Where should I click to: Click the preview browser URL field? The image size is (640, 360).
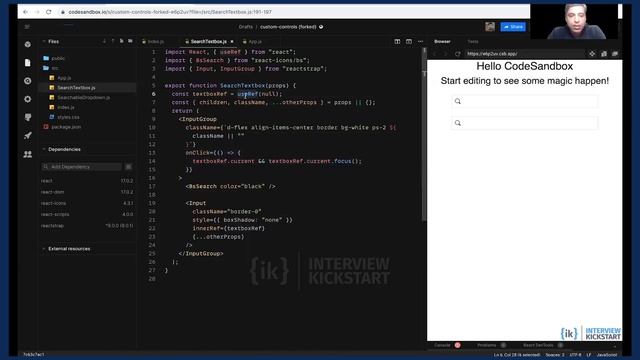click(x=525, y=54)
